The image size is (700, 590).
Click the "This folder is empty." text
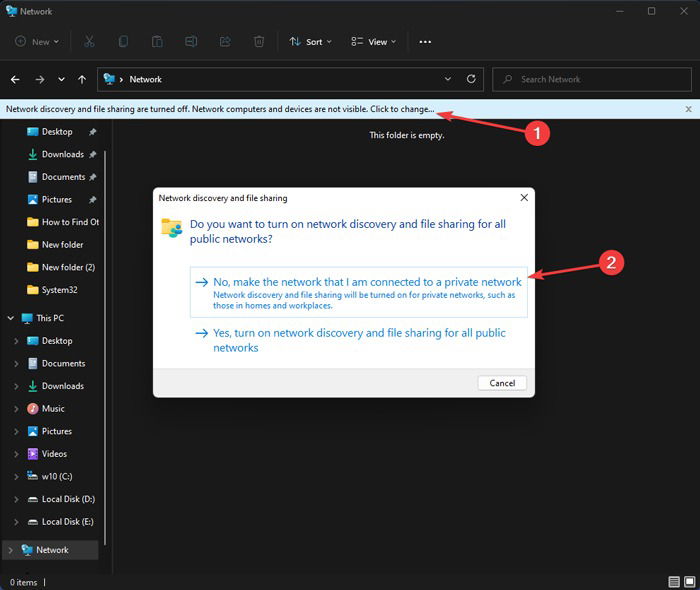coord(407,135)
